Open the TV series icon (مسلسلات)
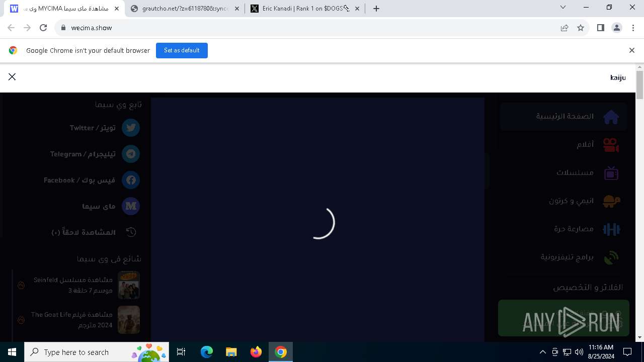Image resolution: width=644 pixels, height=362 pixels. click(x=611, y=173)
